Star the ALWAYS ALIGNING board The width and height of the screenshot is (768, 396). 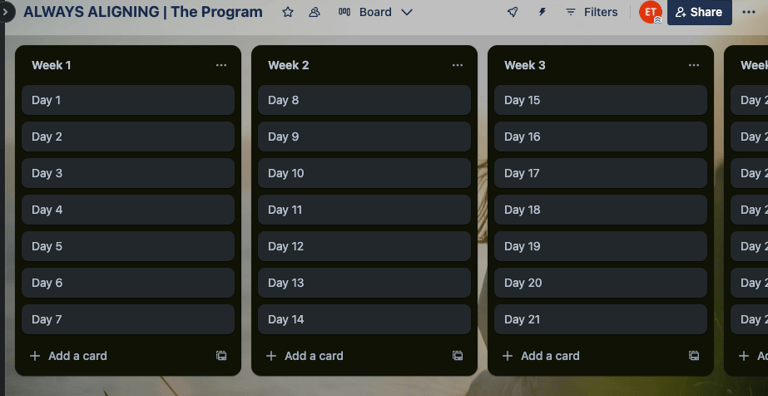coord(288,12)
